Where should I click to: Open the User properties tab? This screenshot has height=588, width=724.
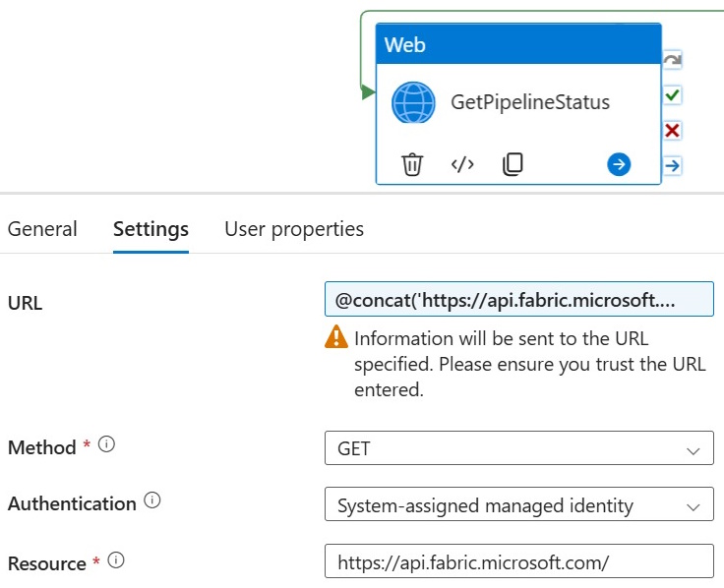294,229
